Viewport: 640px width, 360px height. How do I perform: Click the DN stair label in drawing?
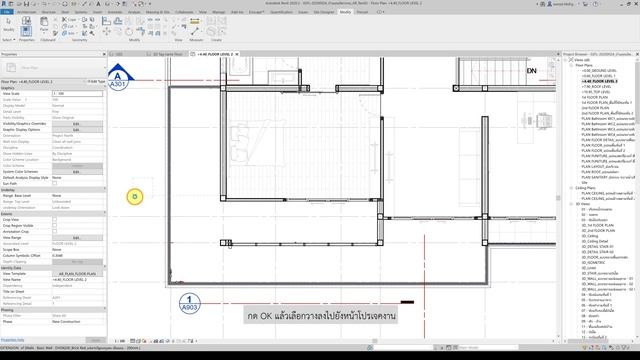(531, 71)
